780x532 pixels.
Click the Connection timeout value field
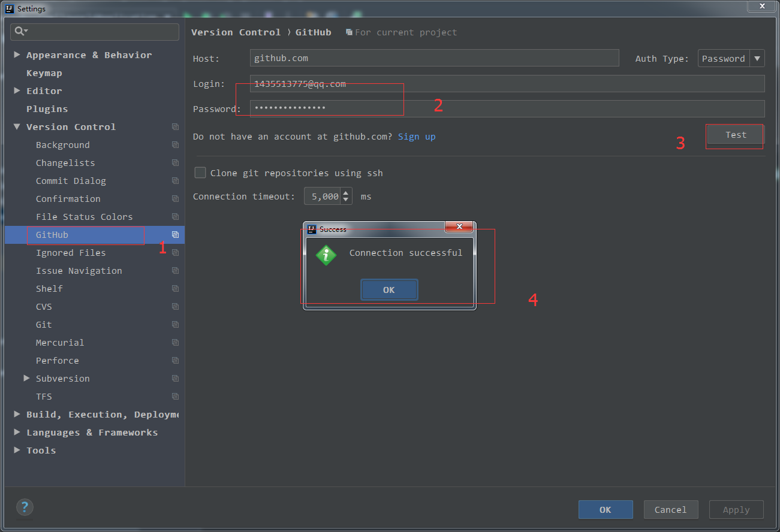click(x=323, y=197)
